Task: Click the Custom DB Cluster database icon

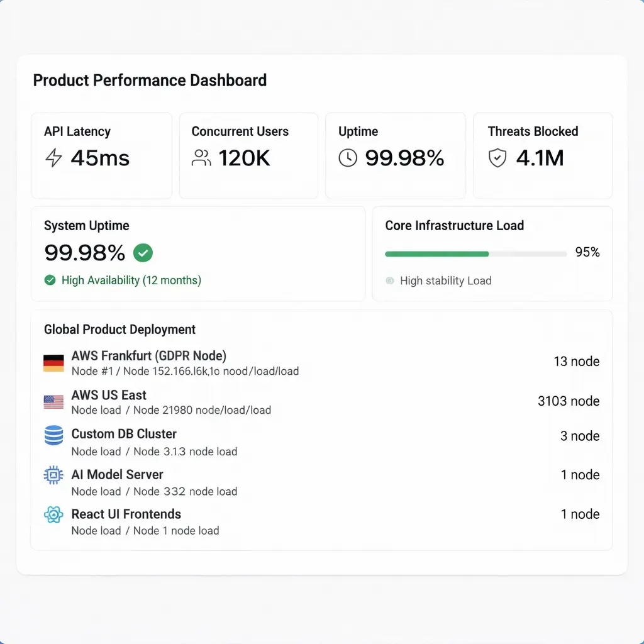Action: [53, 435]
